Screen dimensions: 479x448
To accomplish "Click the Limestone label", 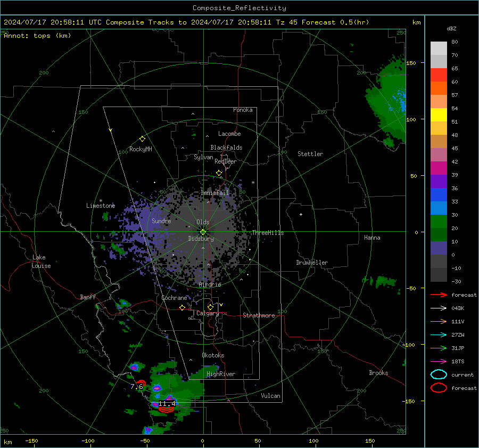I will coord(101,206).
